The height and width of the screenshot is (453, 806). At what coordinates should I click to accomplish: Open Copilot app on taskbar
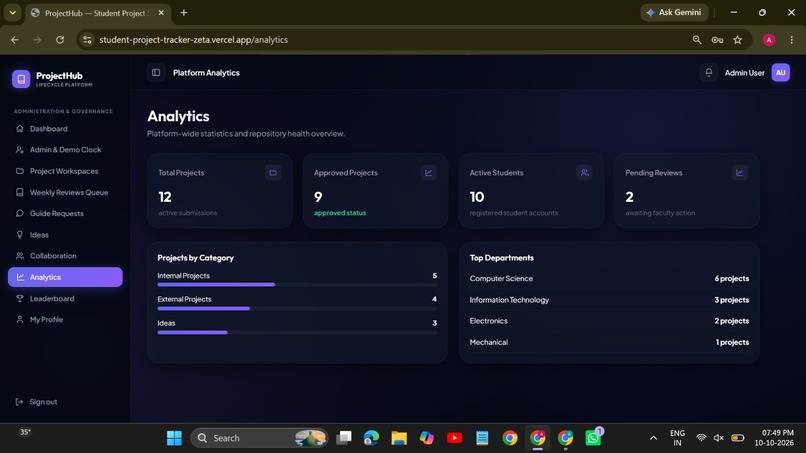[x=427, y=438]
